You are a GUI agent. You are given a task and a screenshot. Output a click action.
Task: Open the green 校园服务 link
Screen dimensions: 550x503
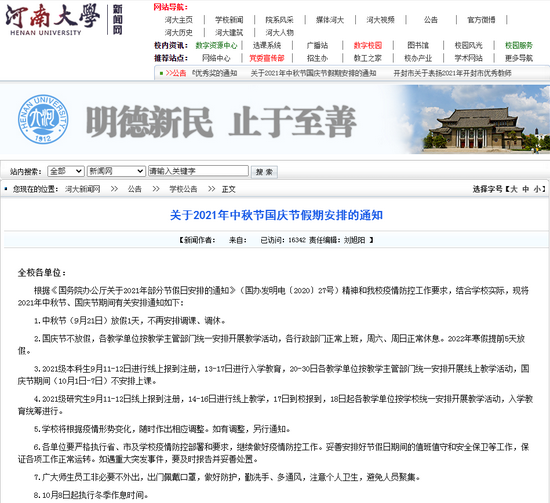(x=519, y=45)
